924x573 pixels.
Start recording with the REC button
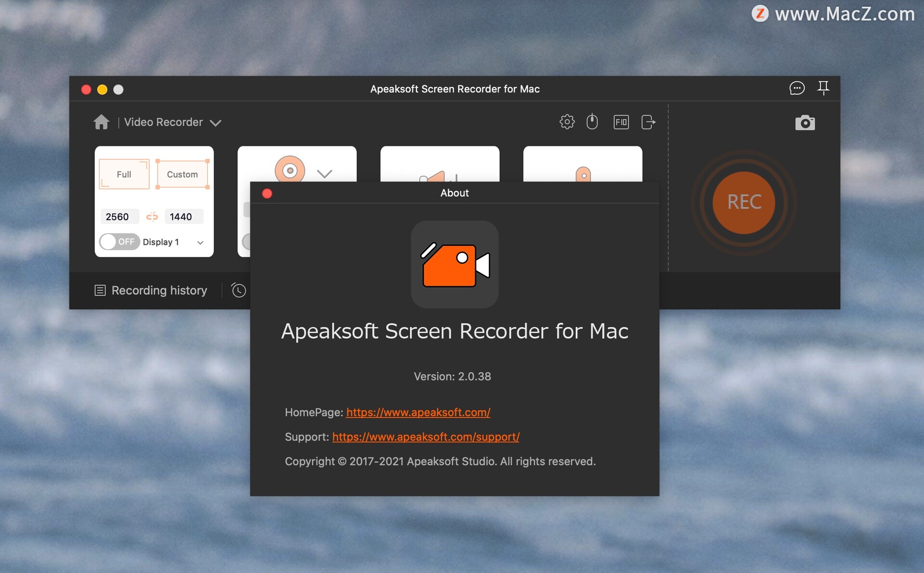click(744, 203)
